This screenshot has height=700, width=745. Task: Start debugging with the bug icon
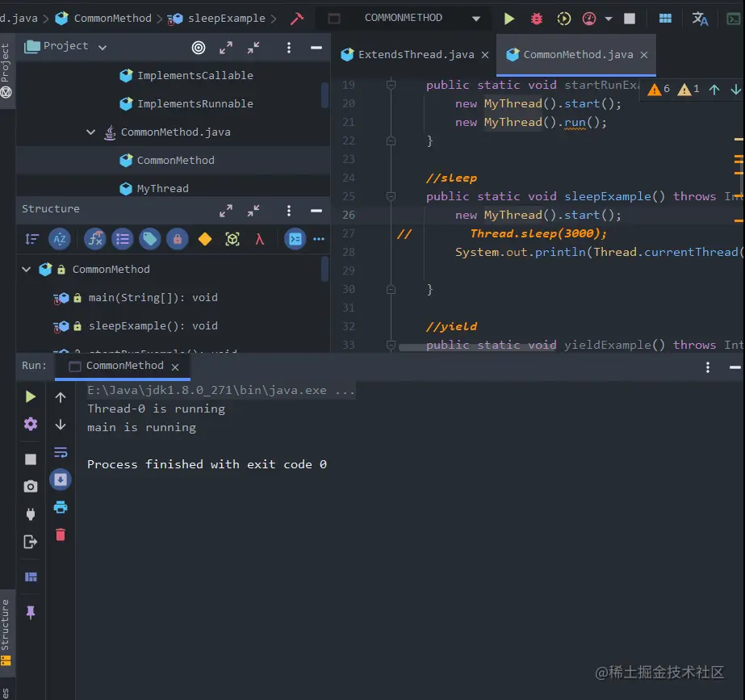[x=537, y=19]
